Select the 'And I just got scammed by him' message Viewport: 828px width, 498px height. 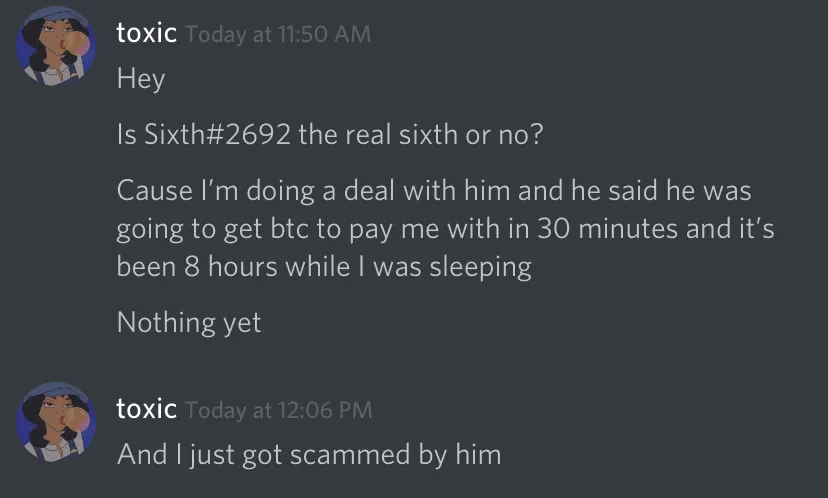[309, 455]
